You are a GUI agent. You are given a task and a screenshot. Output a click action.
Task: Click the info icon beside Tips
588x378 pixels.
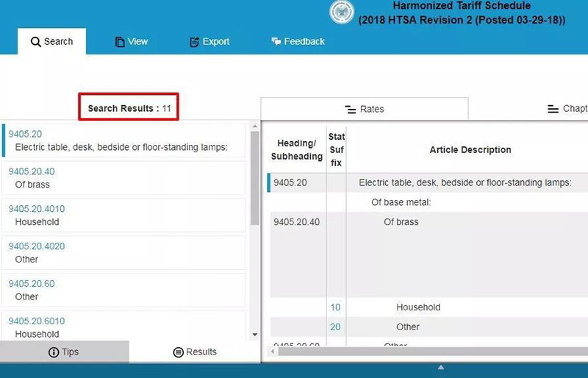(x=54, y=352)
